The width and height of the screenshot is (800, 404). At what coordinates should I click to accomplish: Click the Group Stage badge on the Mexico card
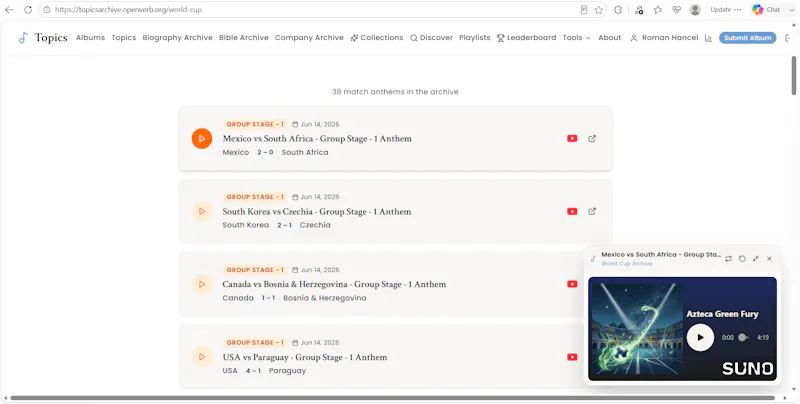(255, 124)
